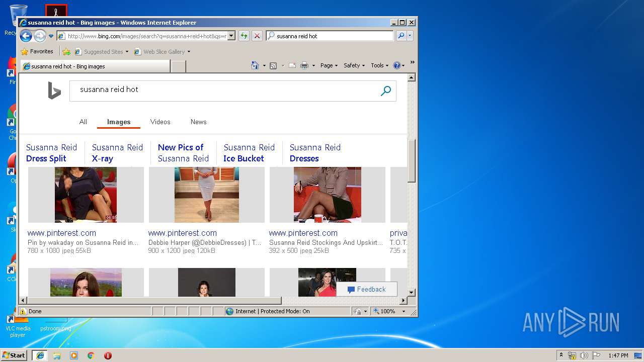Click the Action Center flag icon
The width and height of the screenshot is (644, 362).
596,355
